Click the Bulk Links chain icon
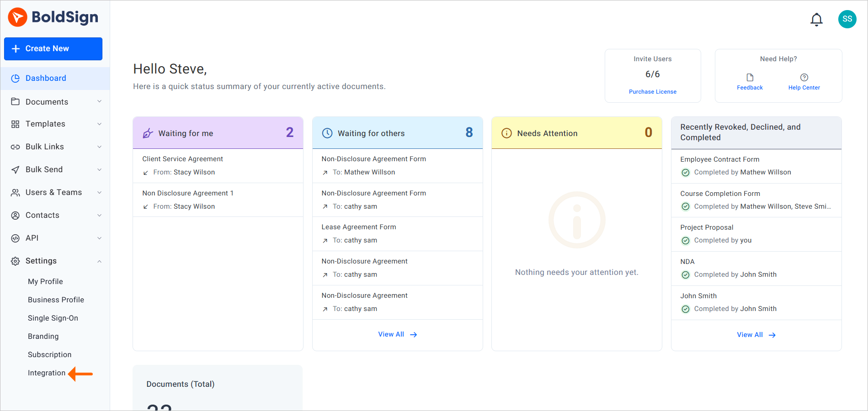The height and width of the screenshot is (411, 868). click(x=16, y=147)
